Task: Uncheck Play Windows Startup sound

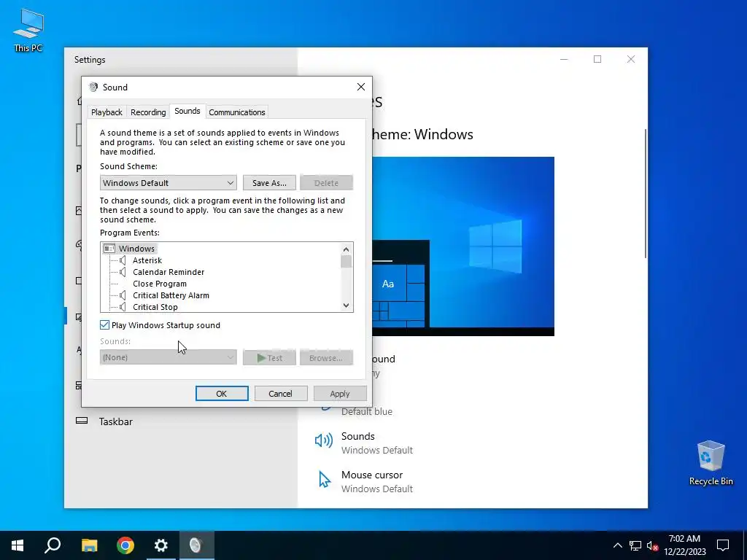Action: coord(105,324)
